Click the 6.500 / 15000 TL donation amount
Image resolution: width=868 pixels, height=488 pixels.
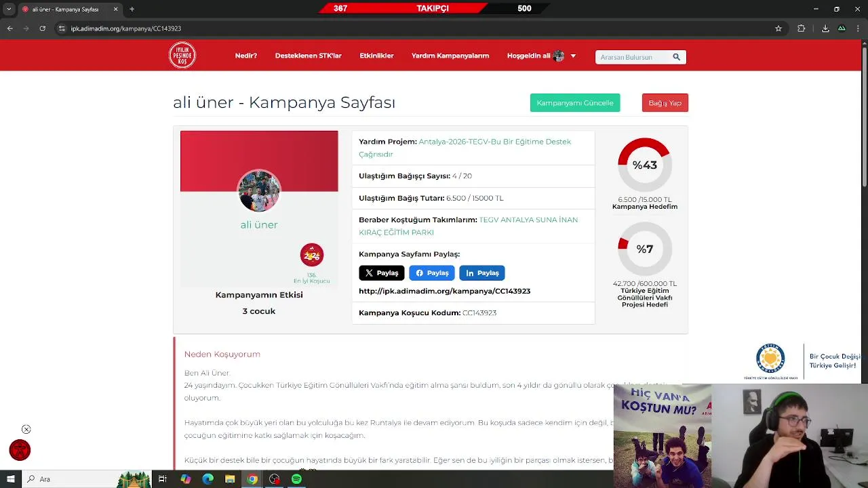pyautogui.click(x=475, y=198)
